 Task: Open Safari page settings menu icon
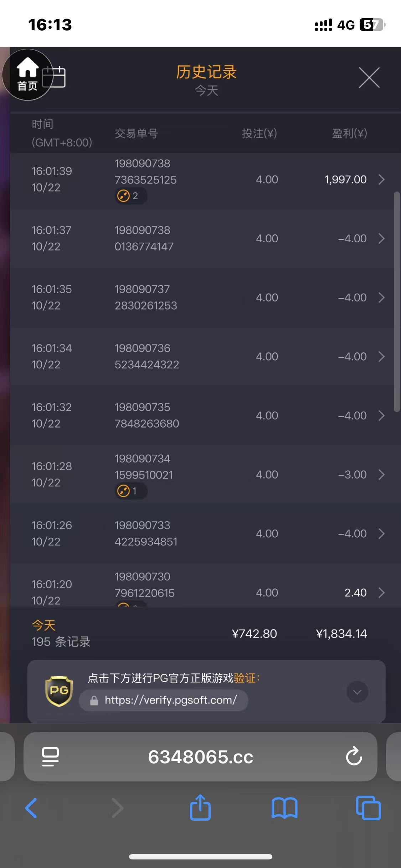coord(50,756)
